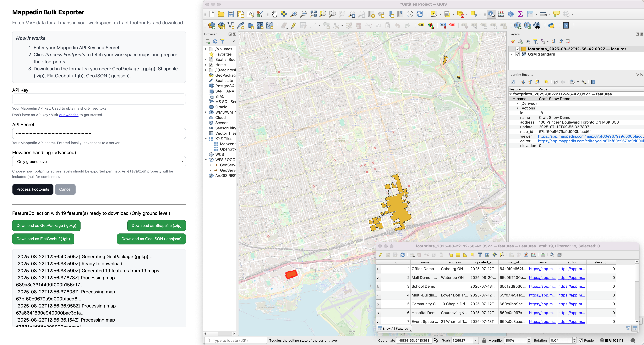Open the Layer Styling brush icon in Layers panel

coord(513,41)
